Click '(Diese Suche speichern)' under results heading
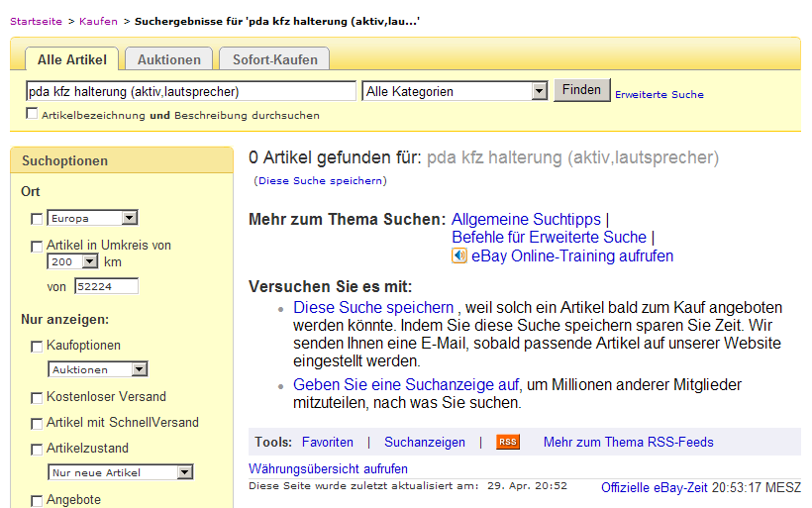 pos(320,181)
